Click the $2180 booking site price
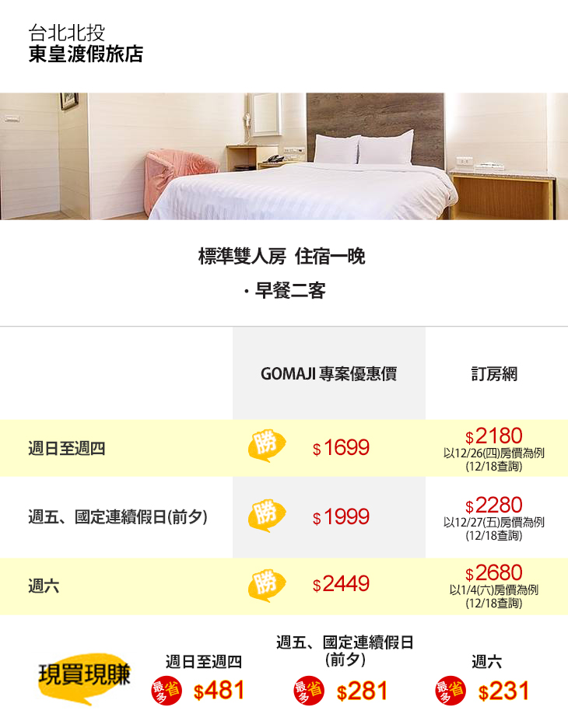568x728 pixels. point(494,436)
